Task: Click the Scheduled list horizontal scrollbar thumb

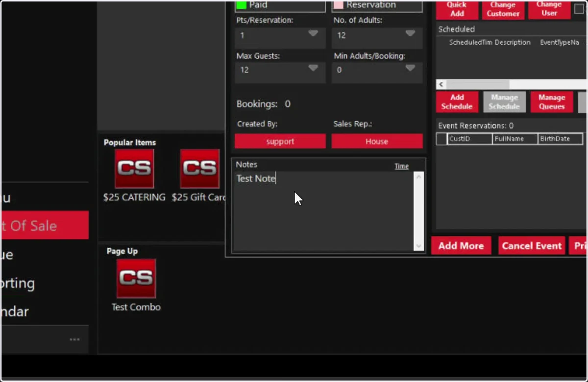Action: 478,84
